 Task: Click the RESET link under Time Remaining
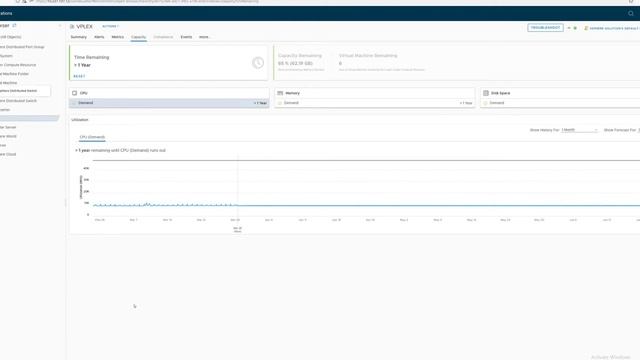click(x=79, y=76)
